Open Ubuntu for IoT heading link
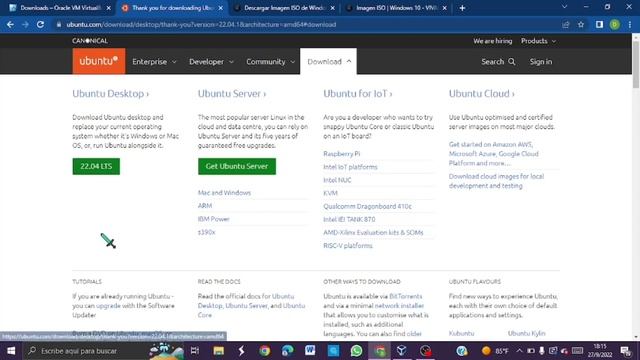The image size is (640, 360). pyautogui.click(x=358, y=93)
